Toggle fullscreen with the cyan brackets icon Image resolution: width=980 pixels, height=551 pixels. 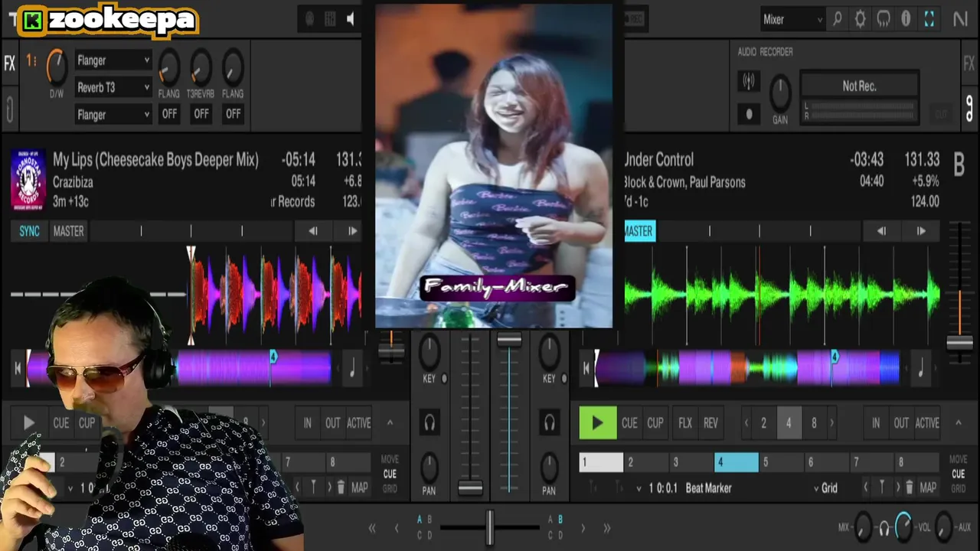point(929,19)
